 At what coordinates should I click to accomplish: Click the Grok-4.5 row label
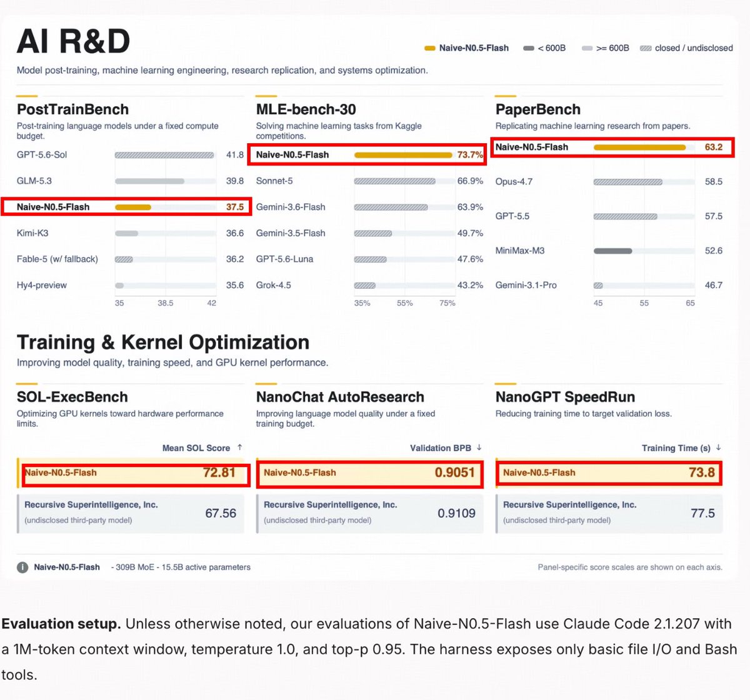pyautogui.click(x=274, y=285)
